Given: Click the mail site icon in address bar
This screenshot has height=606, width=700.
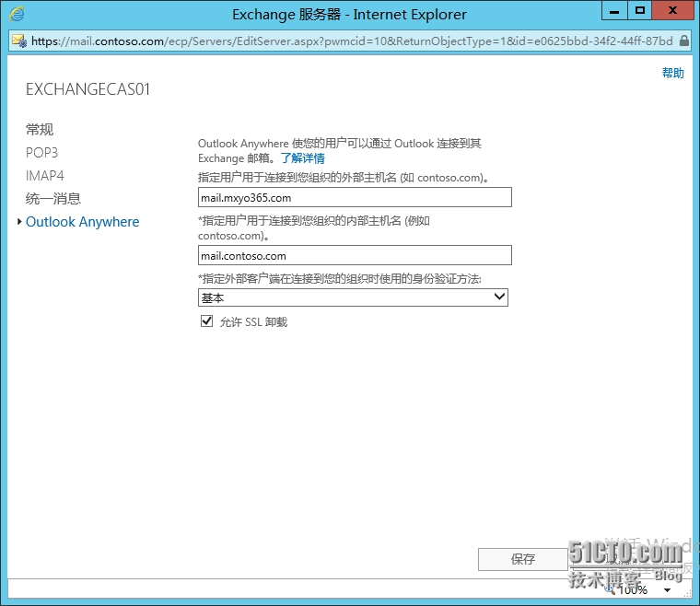Looking at the screenshot, I should pyautogui.click(x=18, y=41).
